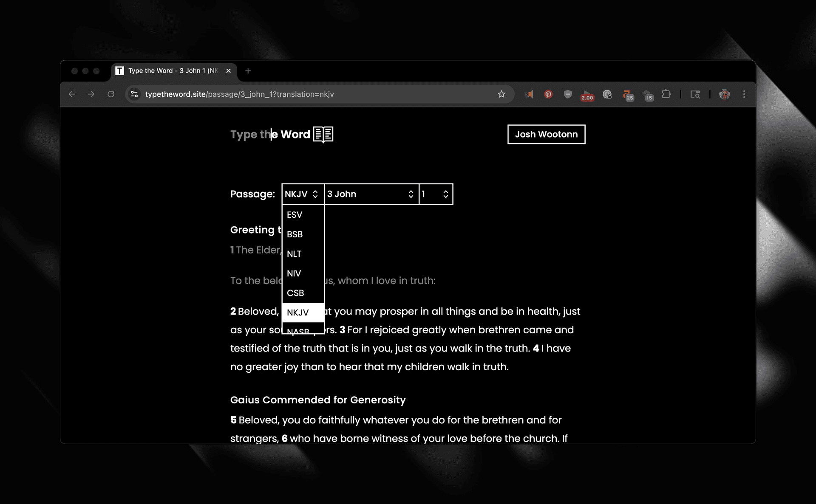Open the extension with badge 25
The image size is (816, 504).
point(628,95)
